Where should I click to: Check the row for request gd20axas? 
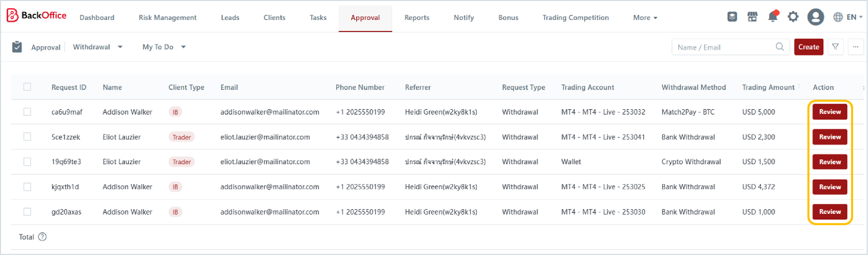tap(27, 212)
